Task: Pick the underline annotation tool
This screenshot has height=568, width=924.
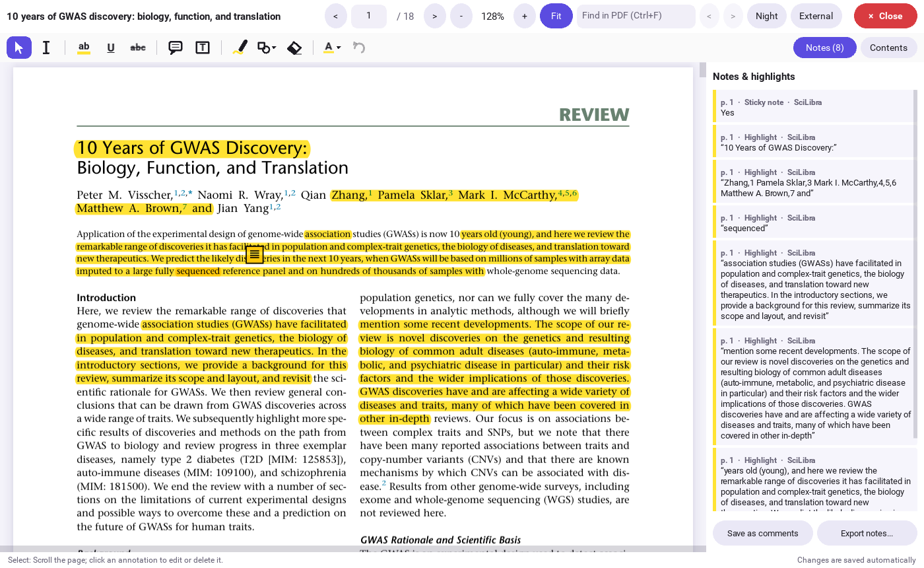Action: 111,48
